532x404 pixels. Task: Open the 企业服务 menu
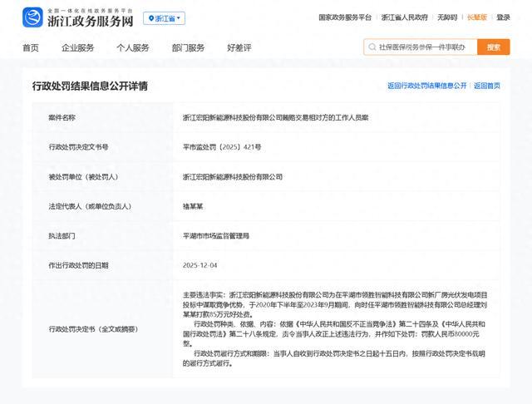point(77,48)
